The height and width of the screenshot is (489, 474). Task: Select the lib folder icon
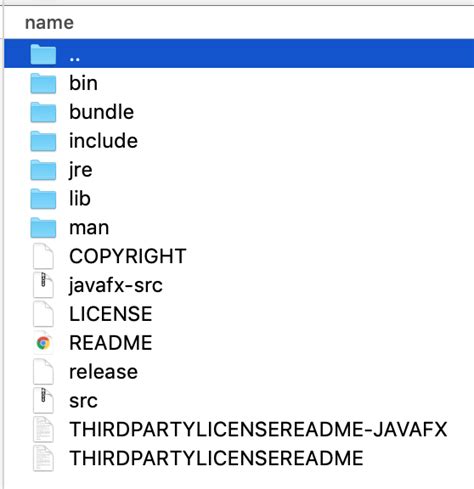43,199
